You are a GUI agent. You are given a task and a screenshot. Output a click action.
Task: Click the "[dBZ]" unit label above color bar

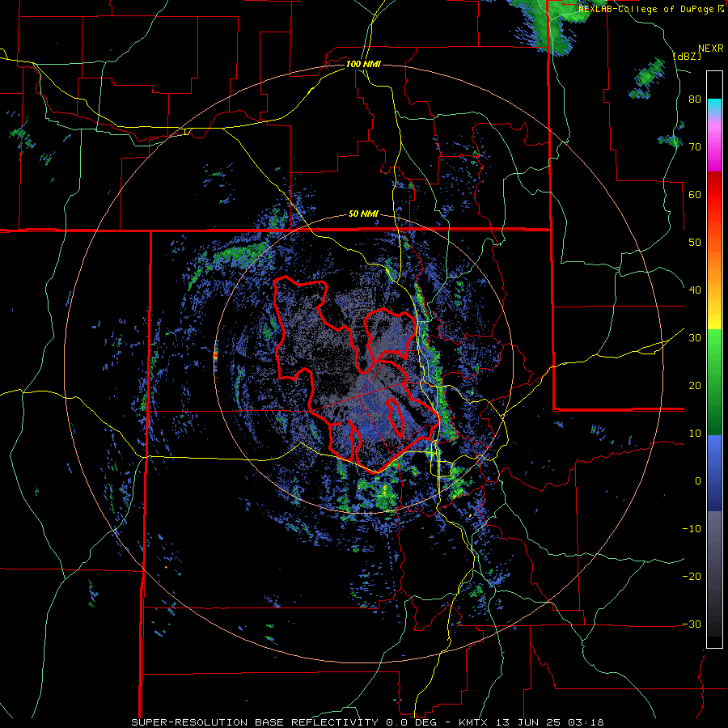(687, 56)
